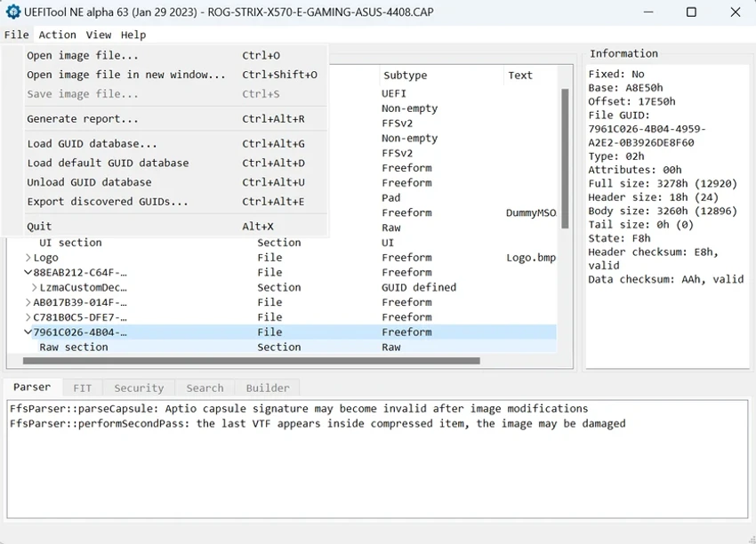Collapse the 88EAB212-C64F file node
This screenshot has width=756, height=544.
coord(28,272)
